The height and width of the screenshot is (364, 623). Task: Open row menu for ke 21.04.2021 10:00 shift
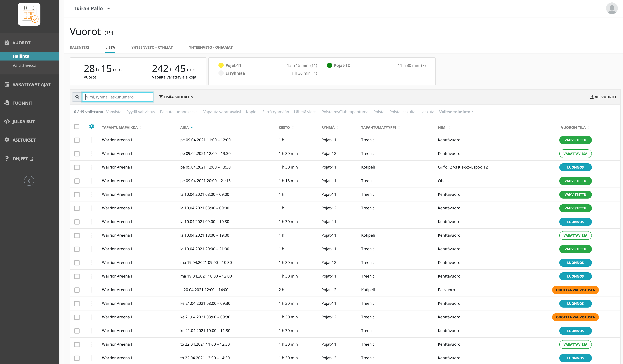click(91, 331)
